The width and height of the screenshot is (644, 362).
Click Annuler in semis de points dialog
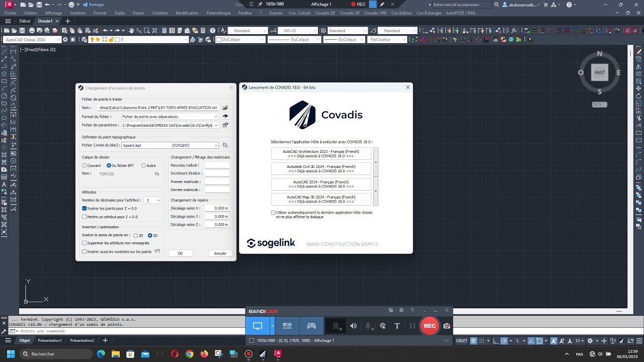220,253
